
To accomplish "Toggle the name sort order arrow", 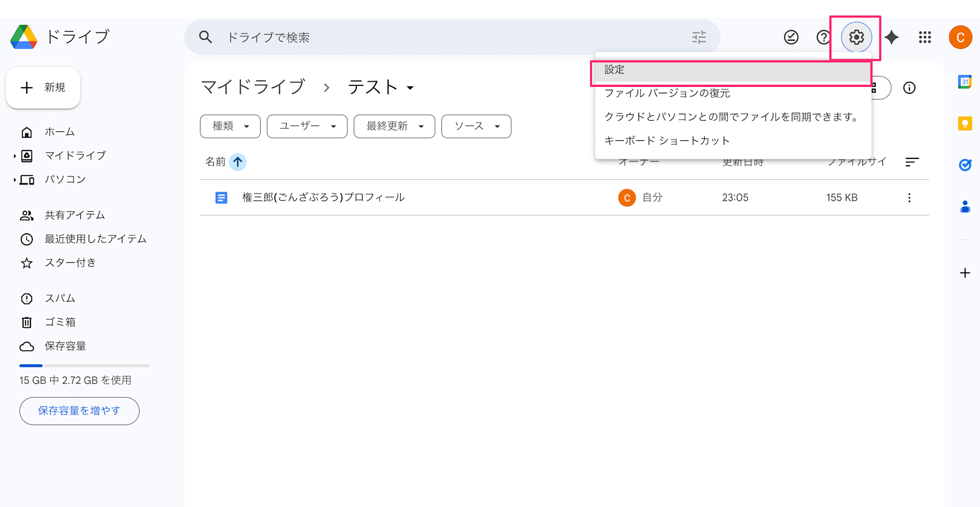I will (237, 162).
